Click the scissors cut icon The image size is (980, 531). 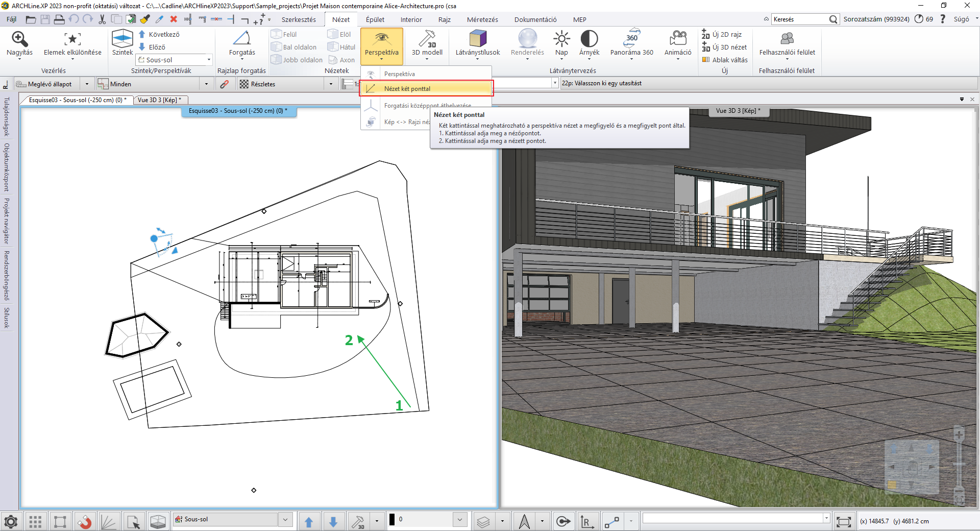[102, 19]
